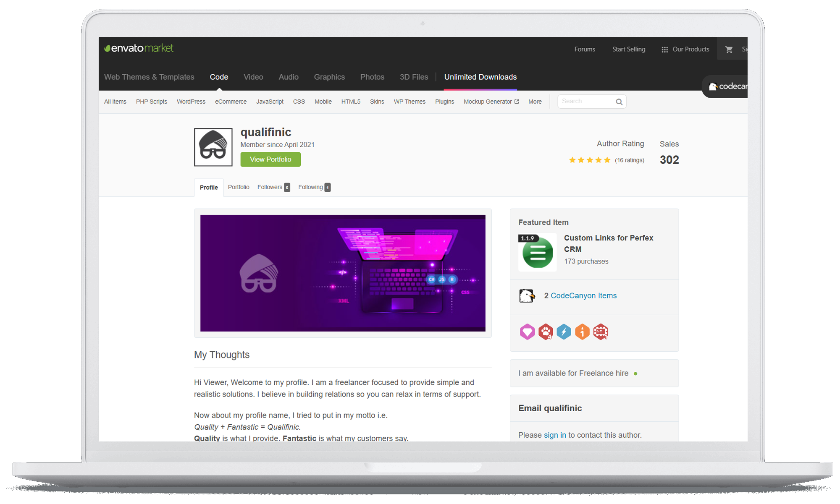Viewport: 840px width, 504px height.
Task: Click the blue lightning bolt badge
Action: pos(564,332)
